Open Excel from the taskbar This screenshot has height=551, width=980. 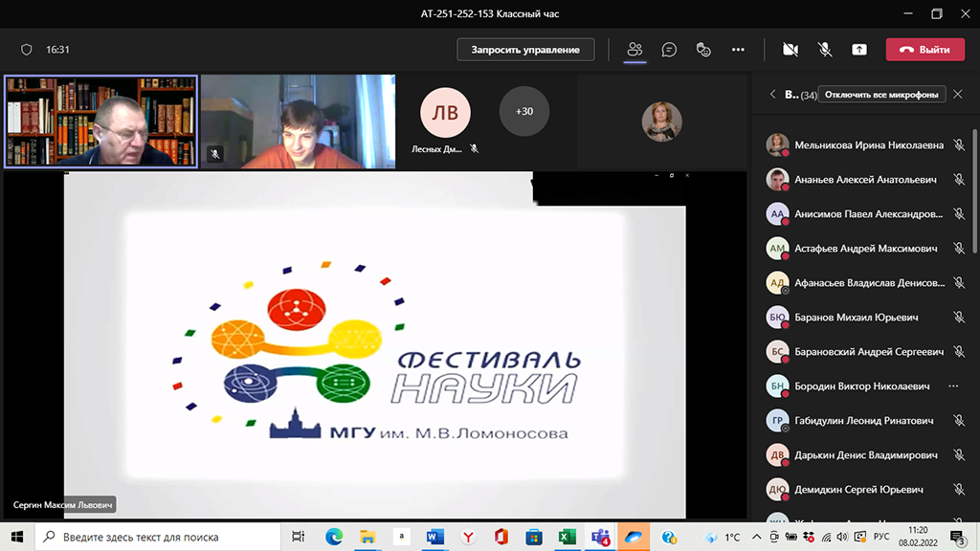(x=567, y=537)
